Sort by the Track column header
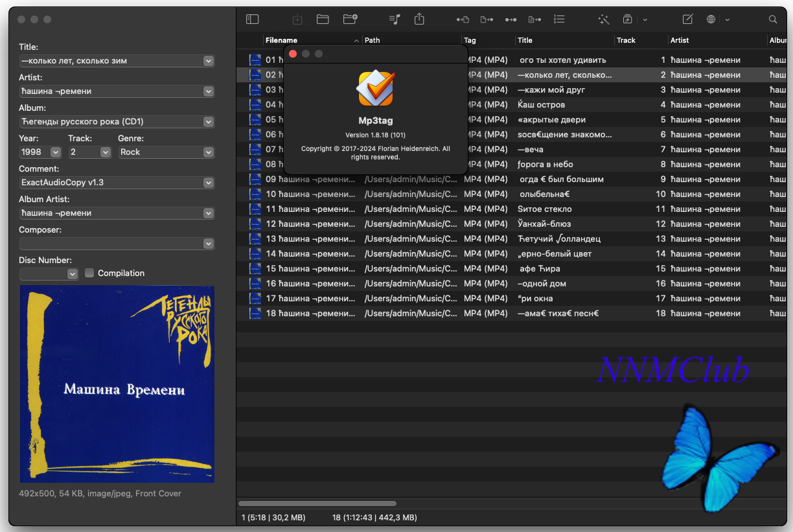 [641, 40]
